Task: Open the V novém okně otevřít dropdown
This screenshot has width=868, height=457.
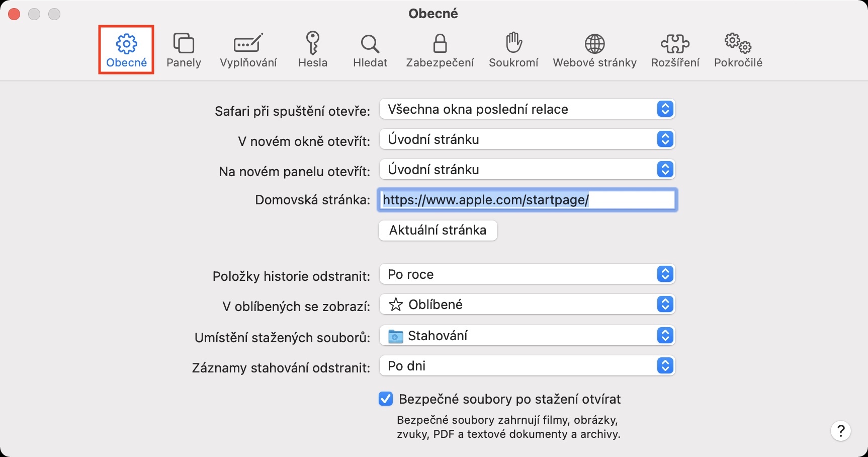Action: (x=527, y=139)
